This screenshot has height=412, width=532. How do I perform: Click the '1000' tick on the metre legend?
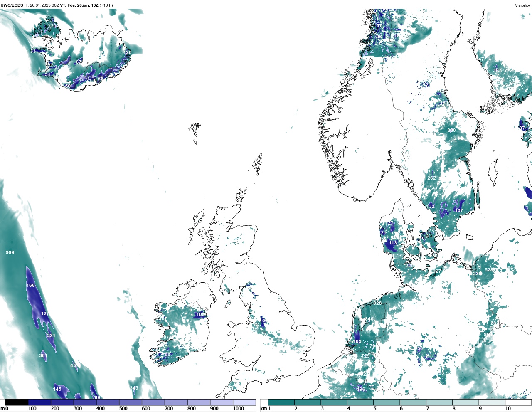pyautogui.click(x=239, y=409)
